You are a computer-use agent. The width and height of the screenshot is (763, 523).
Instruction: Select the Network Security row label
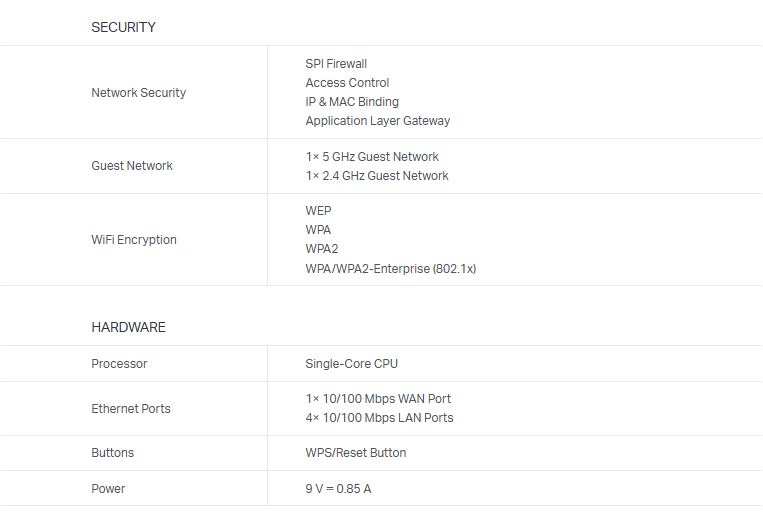(x=138, y=93)
